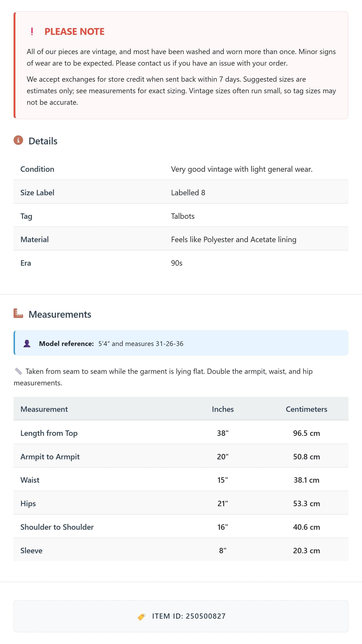Image resolution: width=362 pixels, height=644 pixels.
Task: Click the Centimeters column header
Action: (x=307, y=409)
